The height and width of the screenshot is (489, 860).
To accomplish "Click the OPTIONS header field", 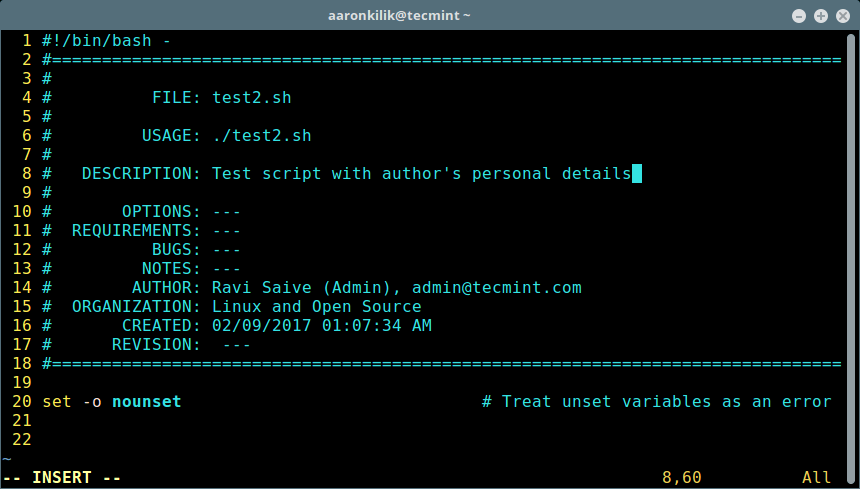I will (x=161, y=212).
